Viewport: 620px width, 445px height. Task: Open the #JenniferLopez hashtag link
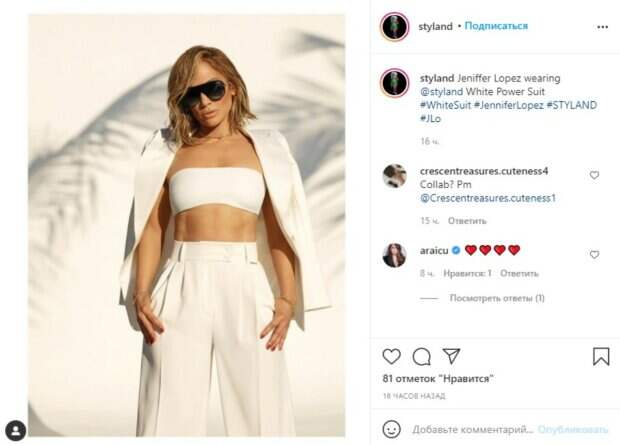point(508,105)
